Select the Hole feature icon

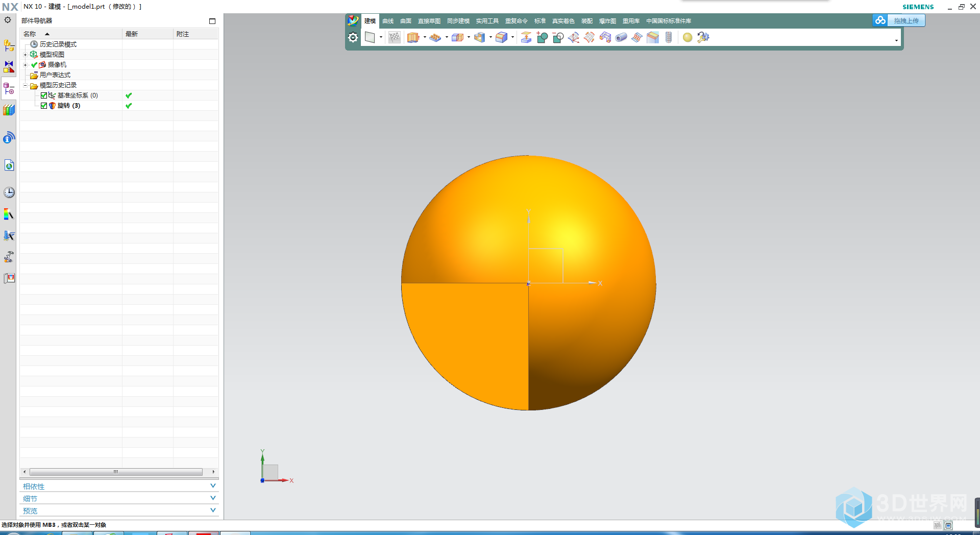click(x=435, y=37)
